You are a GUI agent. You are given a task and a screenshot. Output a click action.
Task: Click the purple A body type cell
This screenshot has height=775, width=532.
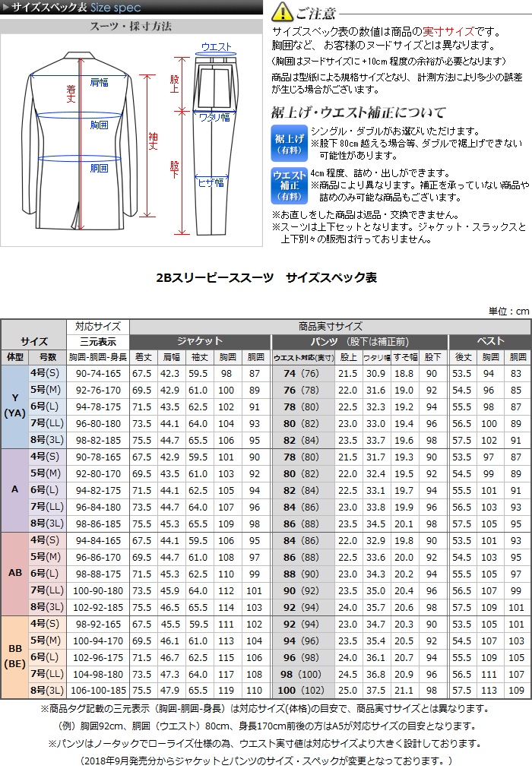coord(14,489)
